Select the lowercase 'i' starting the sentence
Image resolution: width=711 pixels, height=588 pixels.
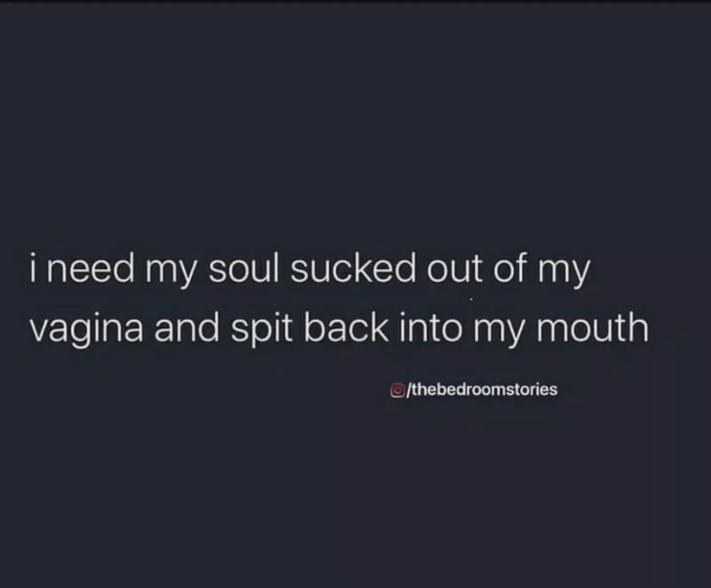[34, 269]
